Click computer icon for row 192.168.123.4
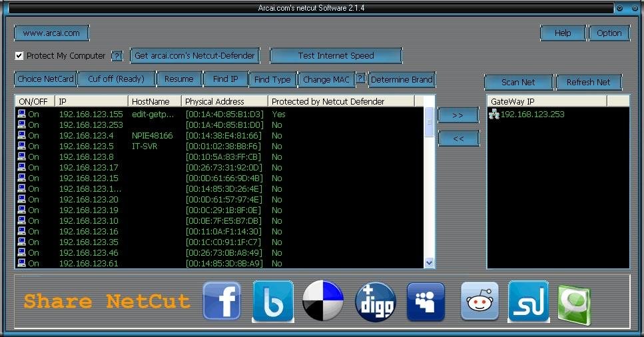The width and height of the screenshot is (644, 337). (21, 135)
